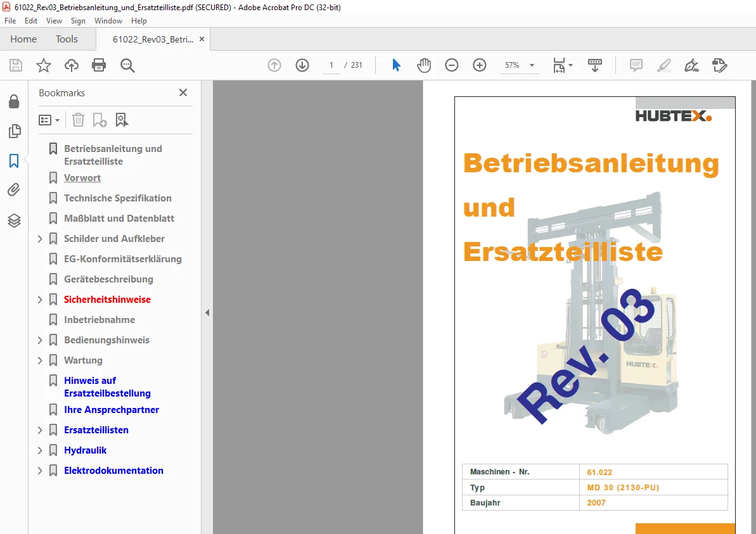The image size is (756, 534).
Task: Delete selected bookmark trash icon
Action: coord(78,120)
